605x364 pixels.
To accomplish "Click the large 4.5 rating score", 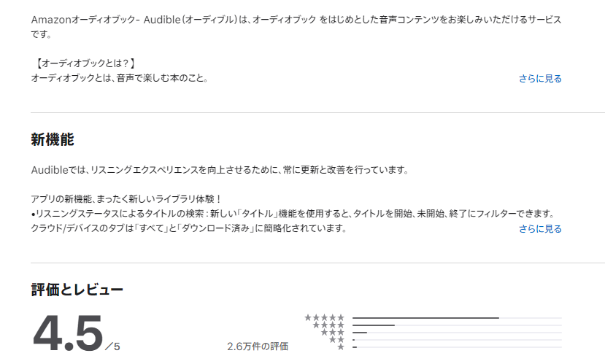I will [x=68, y=333].
